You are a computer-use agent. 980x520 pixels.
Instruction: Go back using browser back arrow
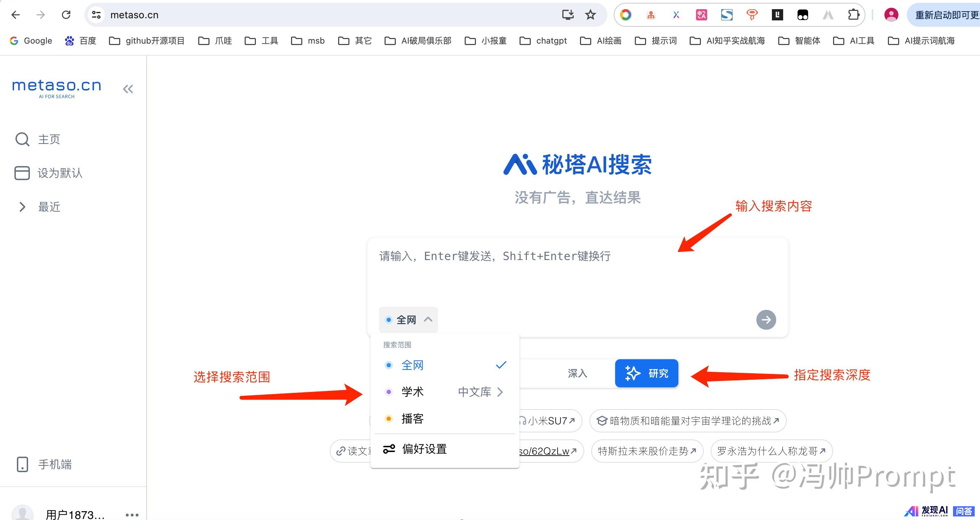[x=15, y=15]
